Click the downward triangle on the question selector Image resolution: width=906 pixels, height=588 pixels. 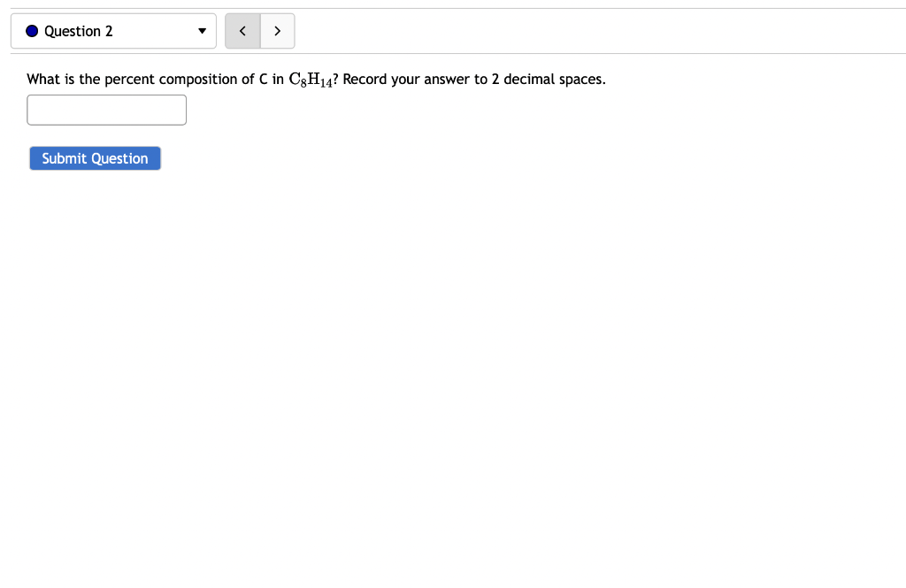point(202,31)
